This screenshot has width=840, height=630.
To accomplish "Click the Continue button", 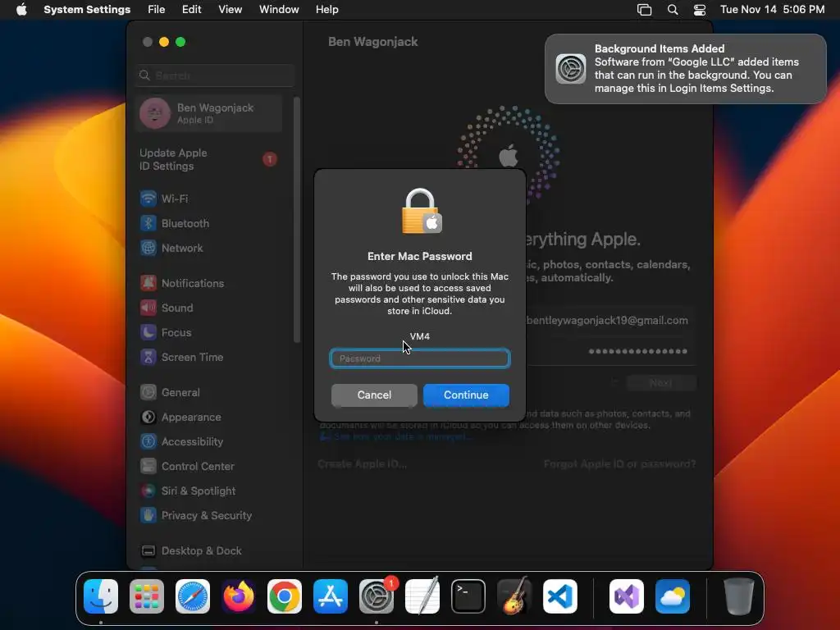I will [466, 395].
